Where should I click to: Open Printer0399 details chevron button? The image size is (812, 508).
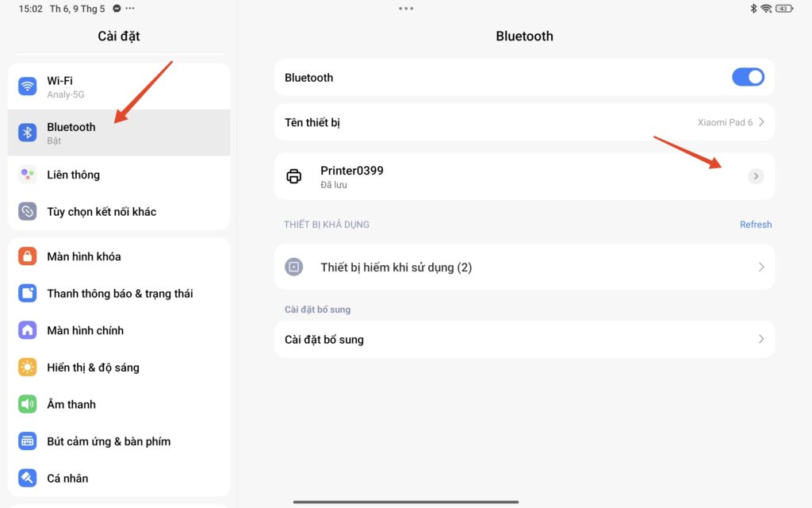[756, 176]
